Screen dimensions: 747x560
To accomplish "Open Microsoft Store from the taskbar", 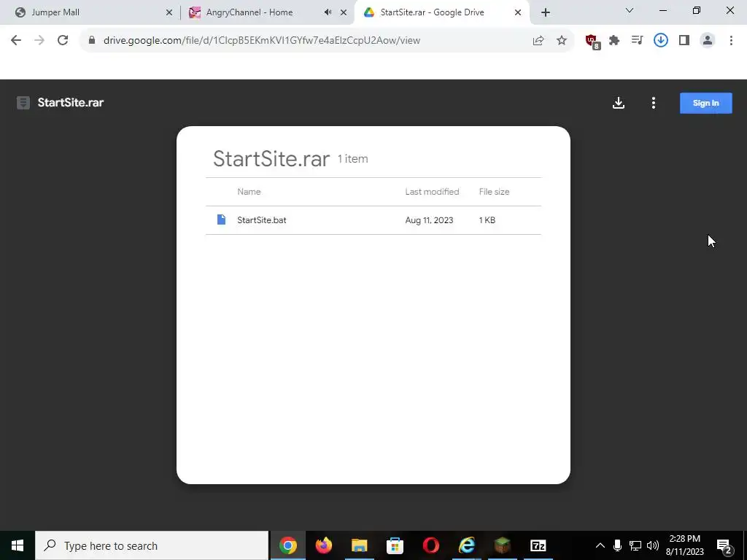I will coord(395,545).
